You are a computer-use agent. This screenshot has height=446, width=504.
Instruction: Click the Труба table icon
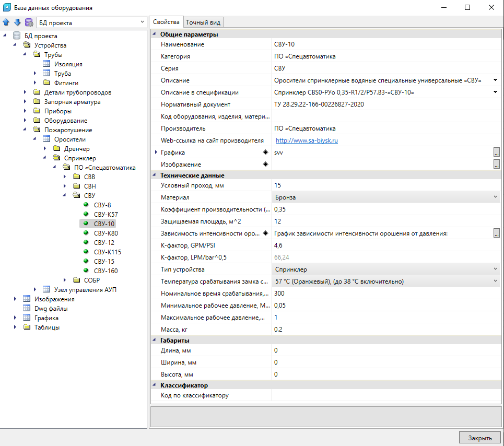click(x=46, y=73)
